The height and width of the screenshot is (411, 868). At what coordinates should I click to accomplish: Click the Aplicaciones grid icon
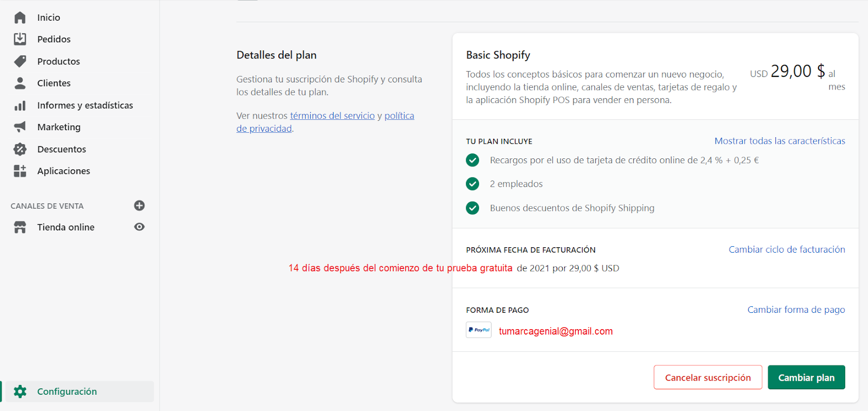pyautogui.click(x=20, y=171)
